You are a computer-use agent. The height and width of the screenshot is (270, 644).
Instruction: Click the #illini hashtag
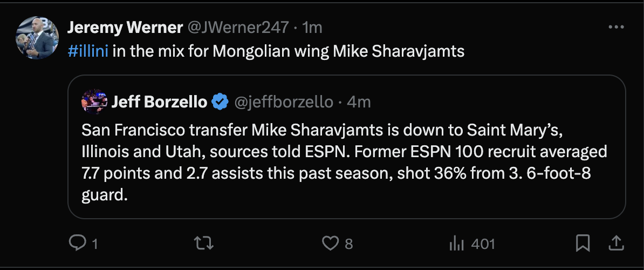coord(88,51)
